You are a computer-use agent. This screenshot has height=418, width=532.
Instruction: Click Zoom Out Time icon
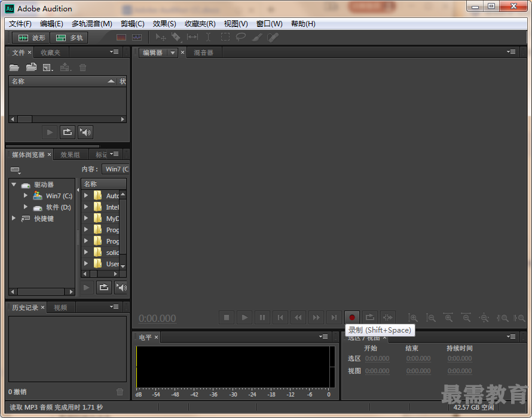466,318
